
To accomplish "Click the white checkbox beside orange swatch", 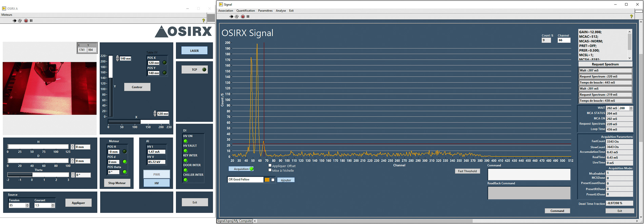I will pyautogui.click(x=273, y=180).
